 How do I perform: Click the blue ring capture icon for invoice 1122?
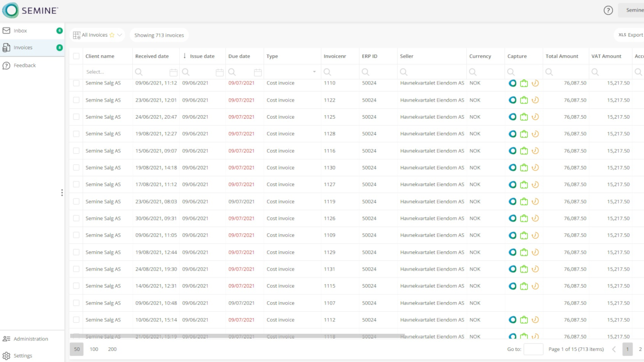click(513, 100)
